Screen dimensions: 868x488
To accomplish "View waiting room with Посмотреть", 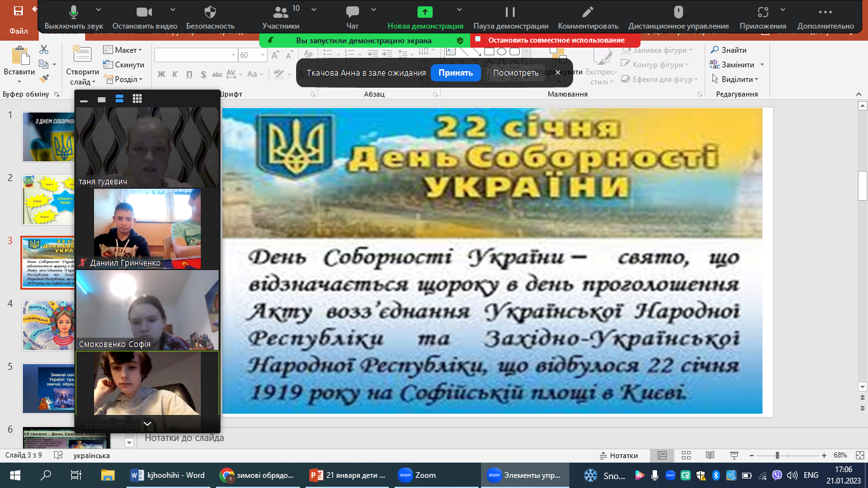I will tap(515, 72).
